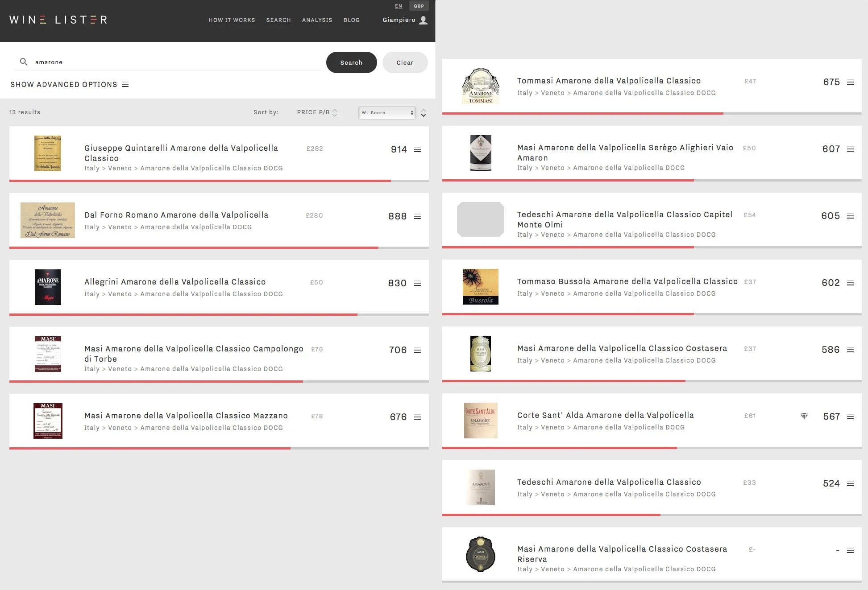
Task: Click the Search button
Action: point(352,62)
